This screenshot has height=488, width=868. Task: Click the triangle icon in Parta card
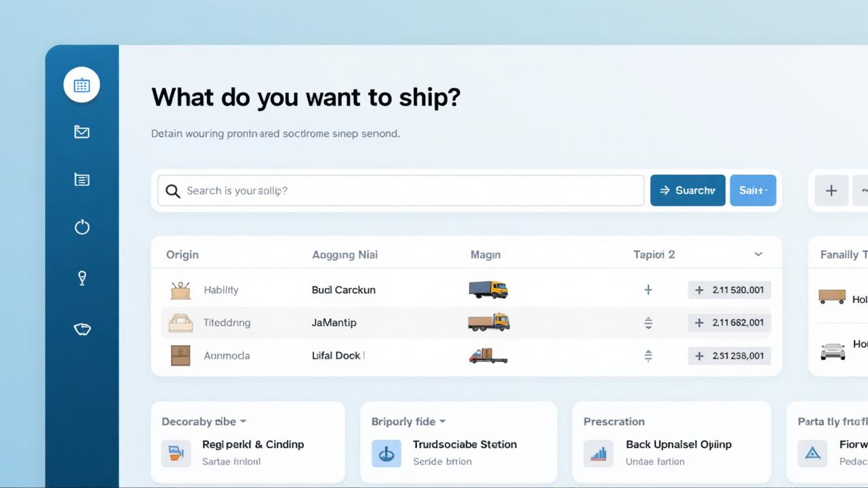point(812,453)
